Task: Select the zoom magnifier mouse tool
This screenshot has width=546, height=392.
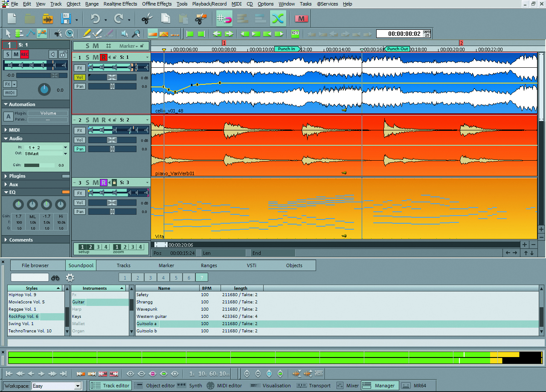Action: point(136,34)
